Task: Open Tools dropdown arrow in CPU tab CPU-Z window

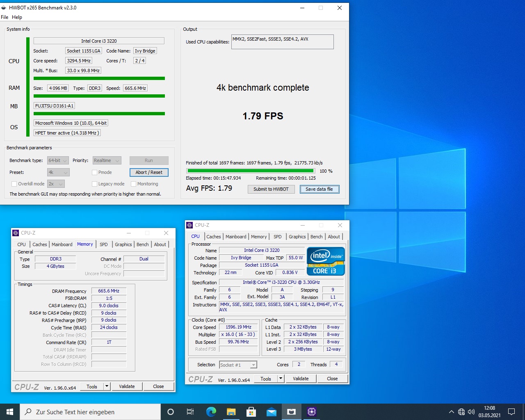Action: 281,379
